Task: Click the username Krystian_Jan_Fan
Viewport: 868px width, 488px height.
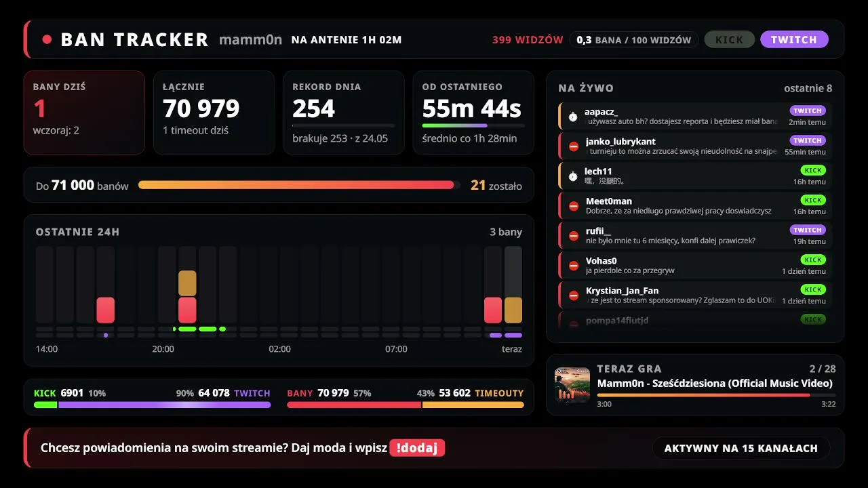Action: point(622,291)
